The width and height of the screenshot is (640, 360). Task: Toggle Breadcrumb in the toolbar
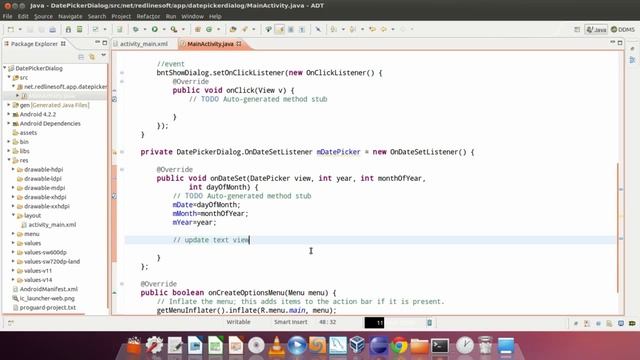pos(268,29)
